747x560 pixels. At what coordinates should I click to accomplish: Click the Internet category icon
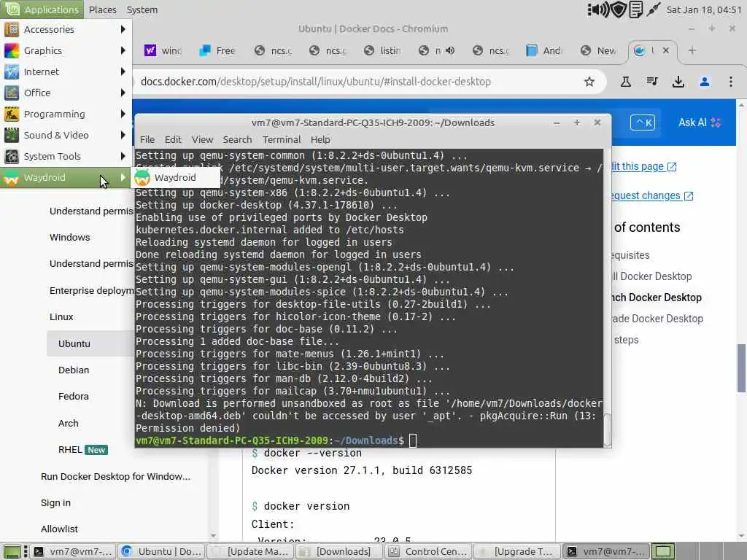click(12, 72)
